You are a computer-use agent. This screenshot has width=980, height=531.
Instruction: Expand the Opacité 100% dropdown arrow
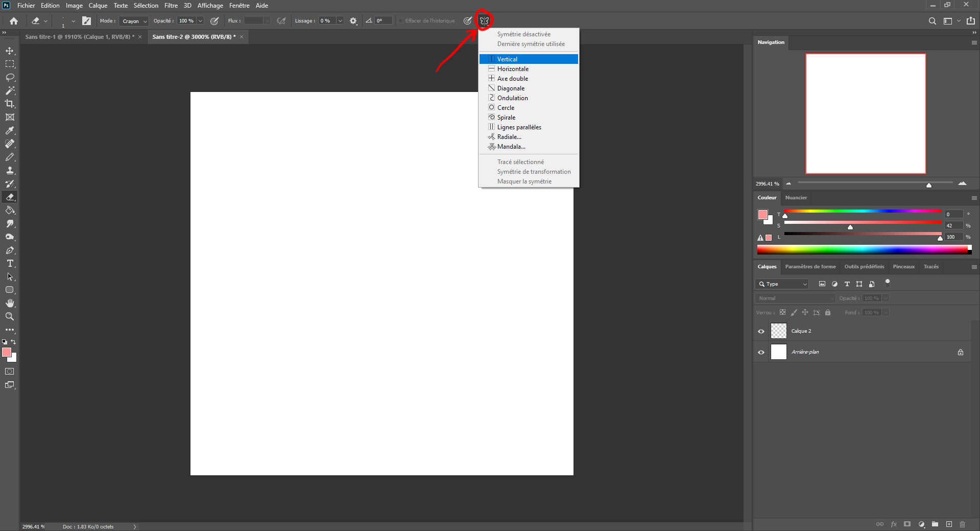[x=200, y=21]
